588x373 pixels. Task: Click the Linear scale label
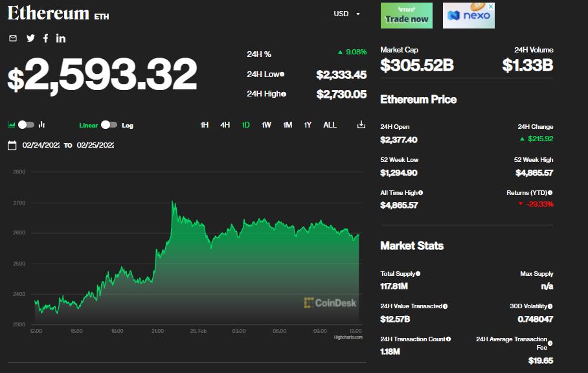pyautogui.click(x=89, y=125)
